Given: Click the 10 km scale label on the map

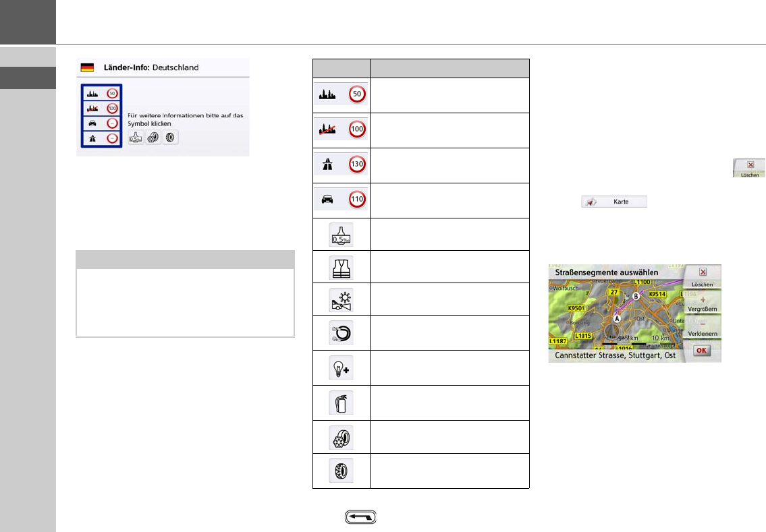Looking at the screenshot, I should pos(661,338).
